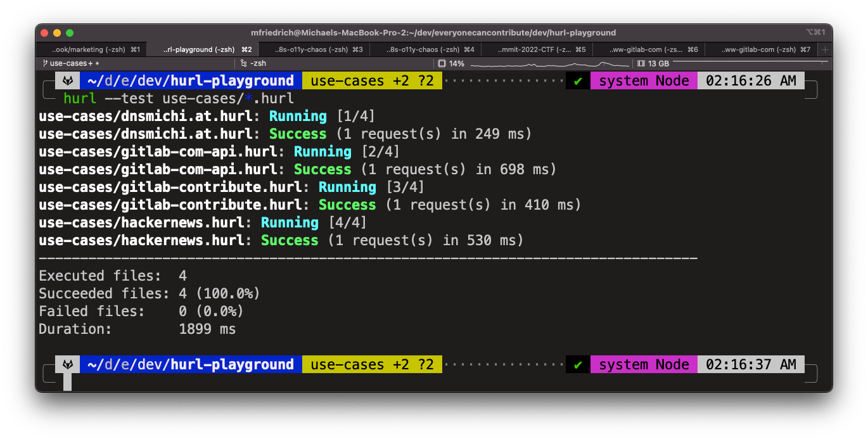Screen dimensions: 868x439
Task: Click the -zsh shell indicator icon
Action: point(243,63)
